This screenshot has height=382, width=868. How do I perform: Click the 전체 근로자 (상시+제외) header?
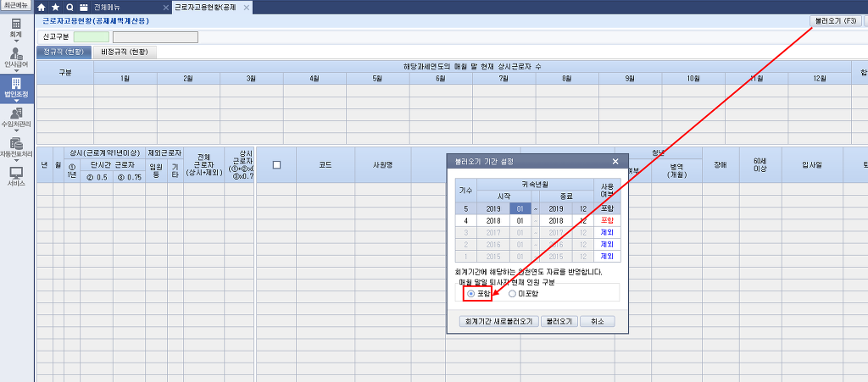coord(203,164)
